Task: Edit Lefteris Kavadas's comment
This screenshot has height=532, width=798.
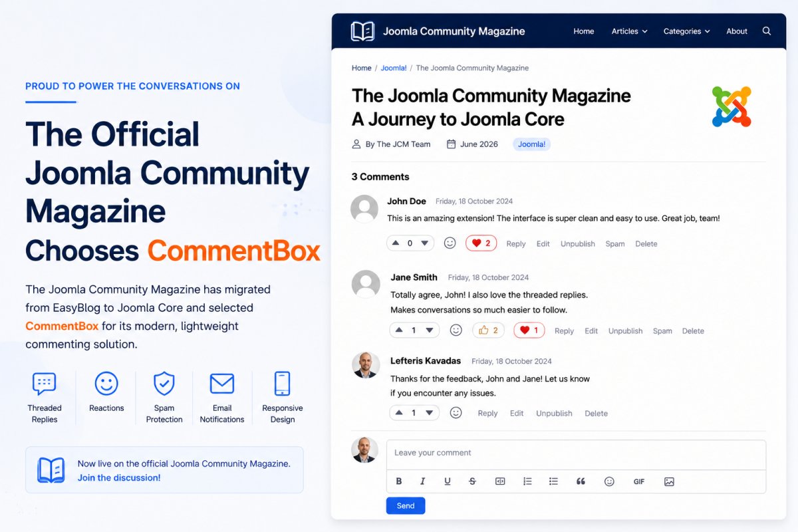Action: [x=517, y=414]
